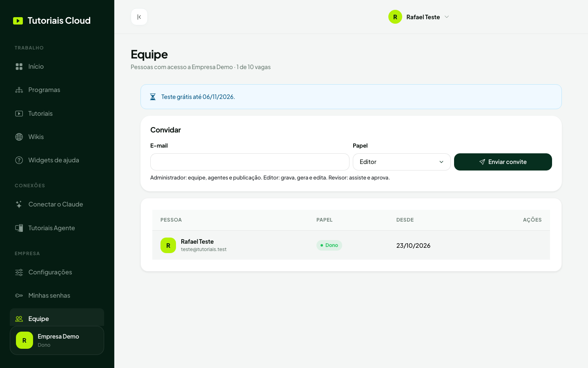This screenshot has height=368, width=588.
Task: Click the Equipe people icon
Action: pyautogui.click(x=19, y=319)
